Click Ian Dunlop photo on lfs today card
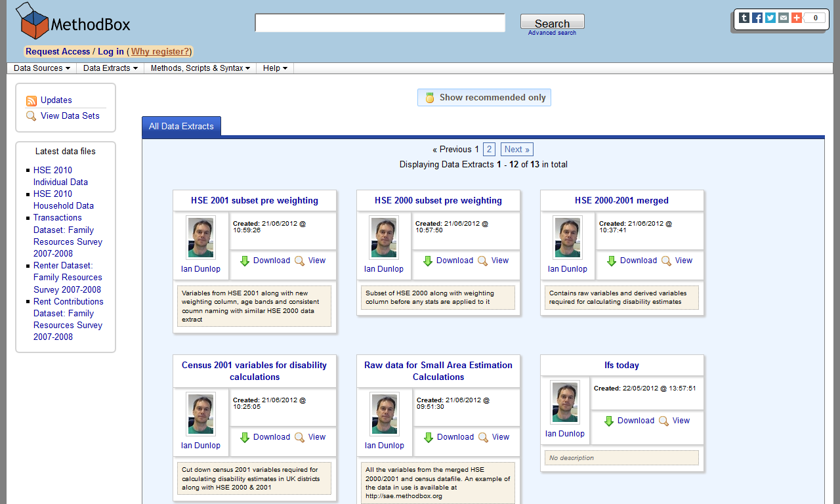This screenshot has height=504, width=840. tap(565, 403)
